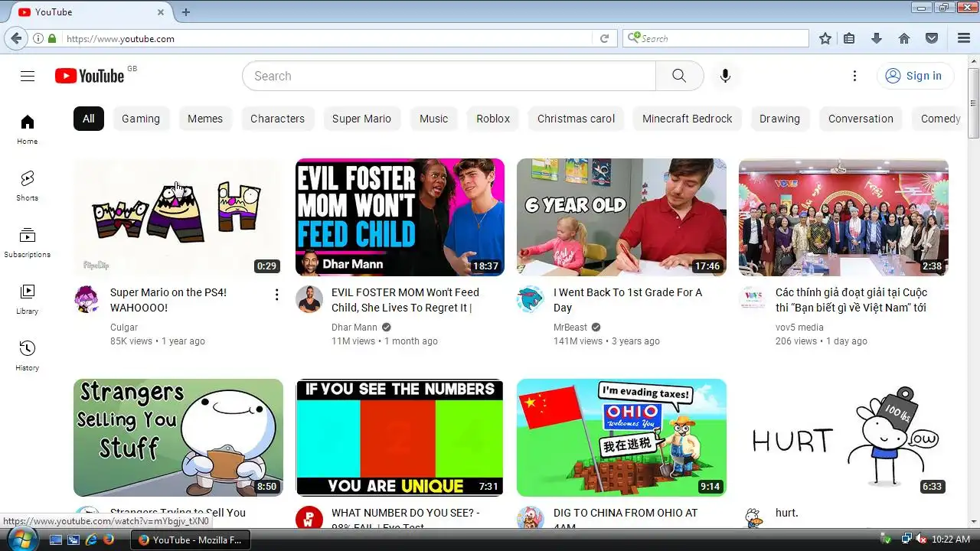Open DIG TO CHINA FROM OHIO title
Screen dimensions: 980x551
point(626,519)
